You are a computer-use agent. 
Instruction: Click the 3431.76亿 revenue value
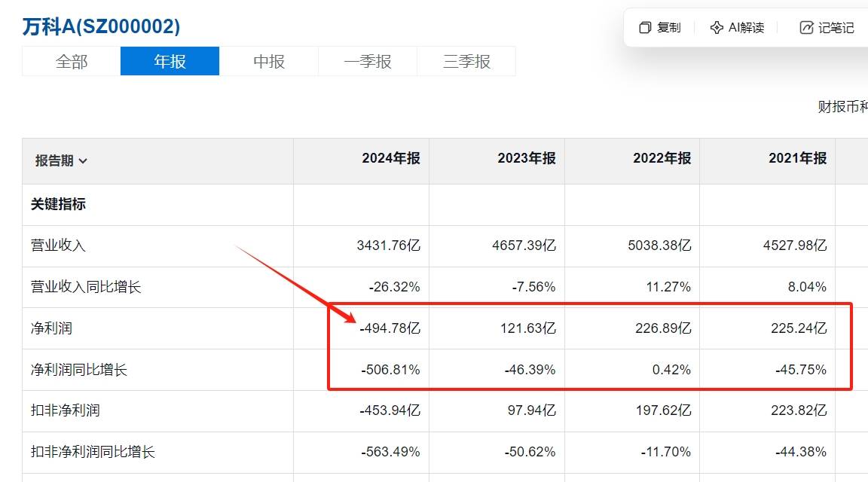tap(389, 246)
